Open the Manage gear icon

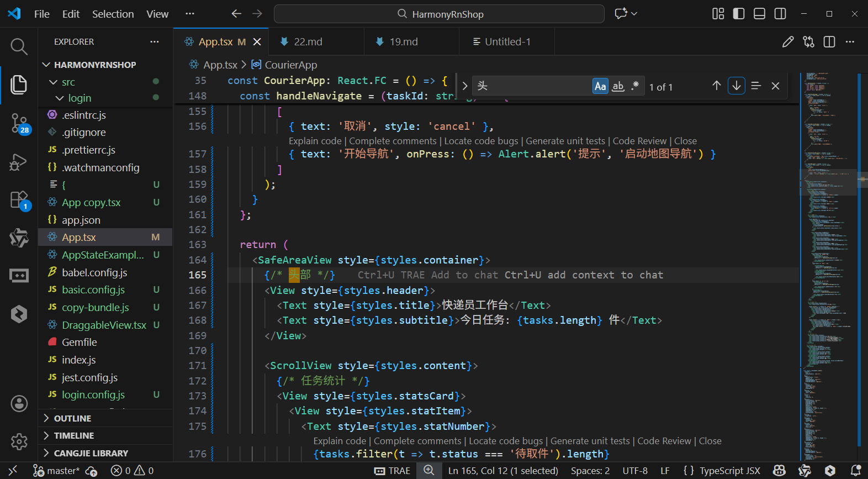click(19, 441)
